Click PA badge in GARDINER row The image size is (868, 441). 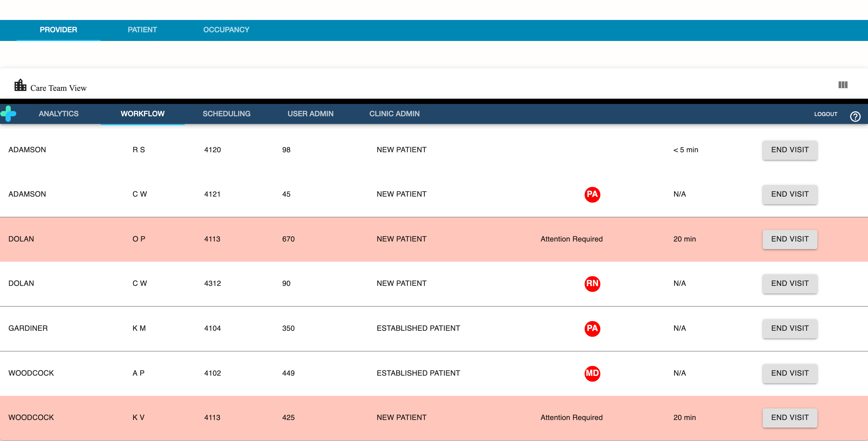(x=592, y=328)
